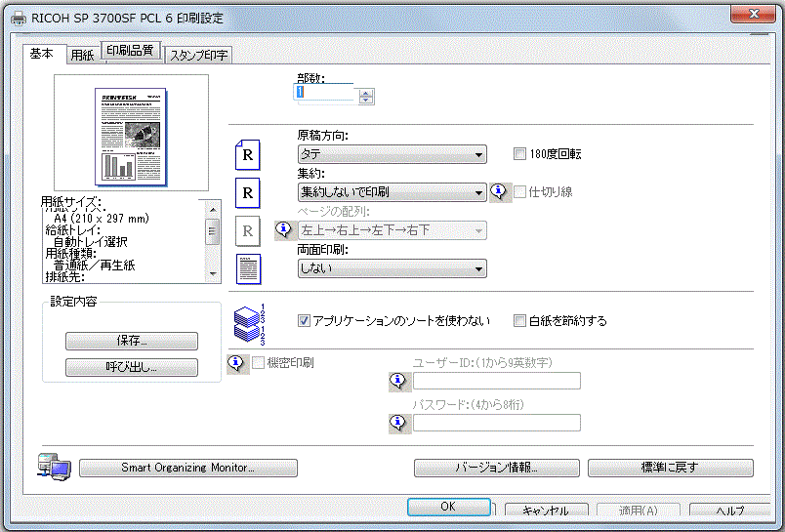Switch to the スタンプ印字 tab
The image size is (785, 532).
coord(198,56)
